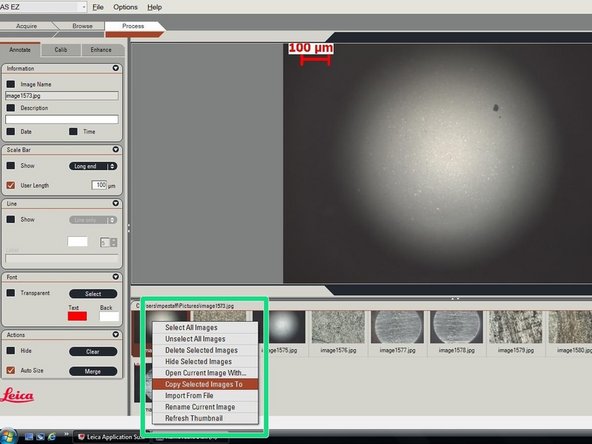Toggle the Line Show checkbox
This screenshot has height=444, width=592.
click(11, 219)
